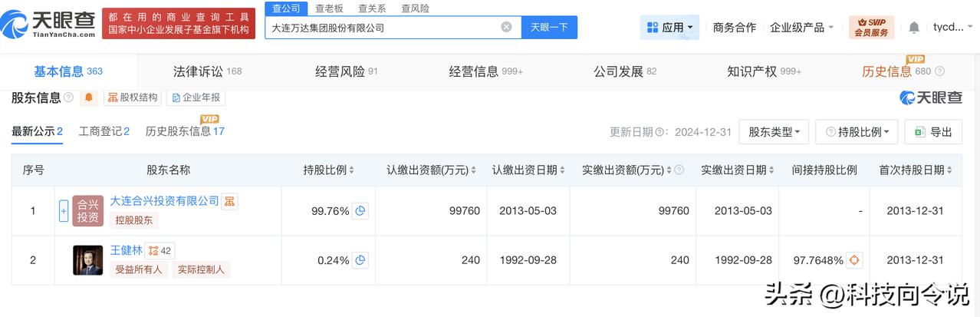Viewport: 980px width, 317px height.
Task: Open the 企业年报 button
Action: [196, 97]
